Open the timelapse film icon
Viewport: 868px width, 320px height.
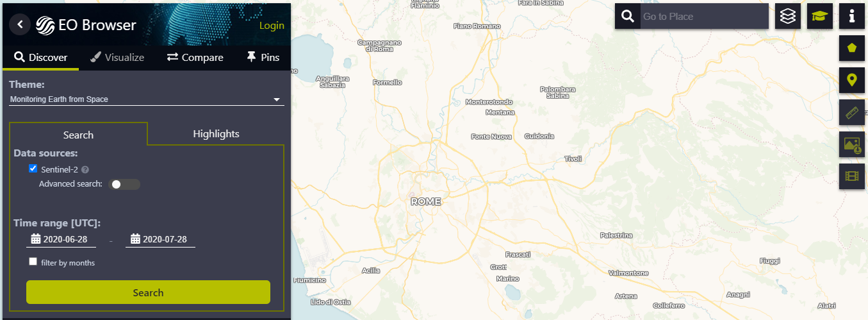click(851, 176)
